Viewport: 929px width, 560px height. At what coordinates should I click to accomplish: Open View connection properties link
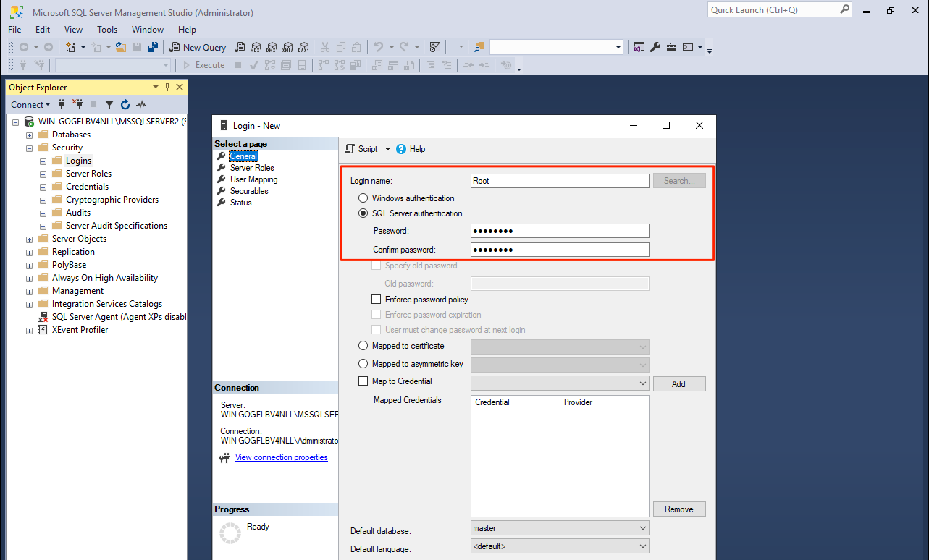click(x=282, y=457)
